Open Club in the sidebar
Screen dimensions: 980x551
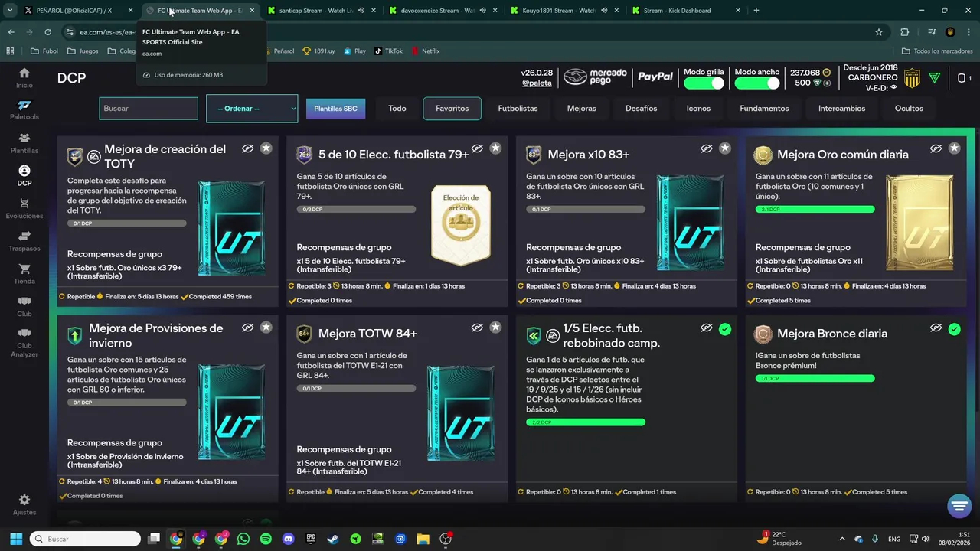[x=24, y=306]
